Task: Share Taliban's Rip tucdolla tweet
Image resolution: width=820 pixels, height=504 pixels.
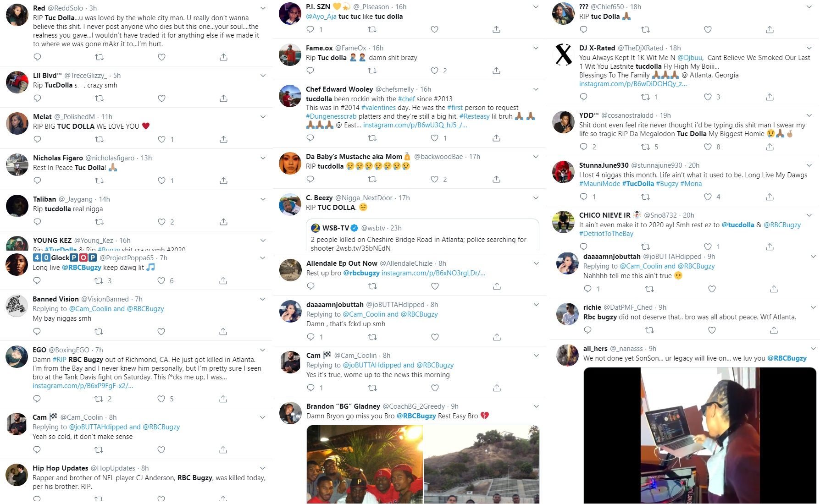Action: click(223, 222)
